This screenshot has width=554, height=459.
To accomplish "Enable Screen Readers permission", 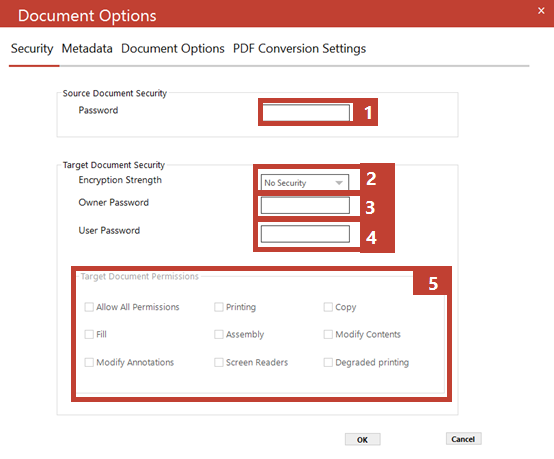I will point(219,362).
